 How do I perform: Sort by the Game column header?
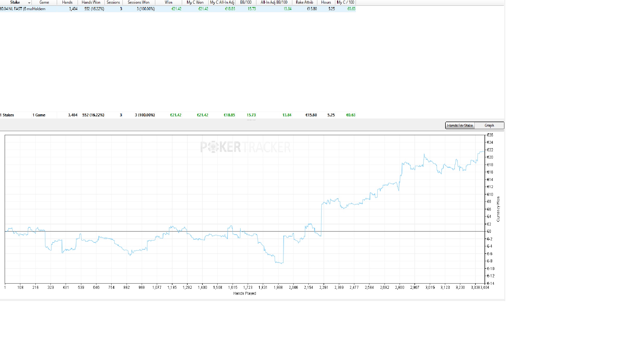44,2
